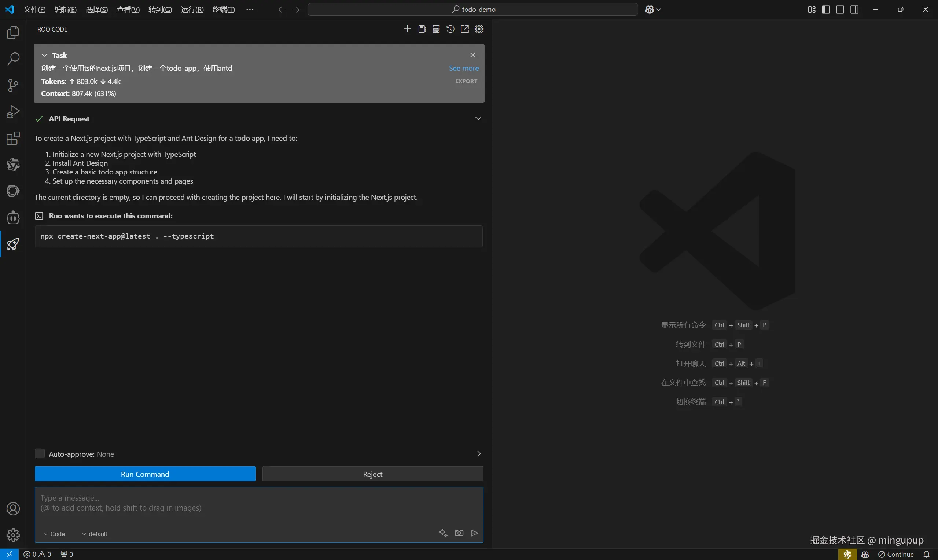938x560 pixels.
Task: Toggle the primary side bar layout button
Action: coord(825,10)
